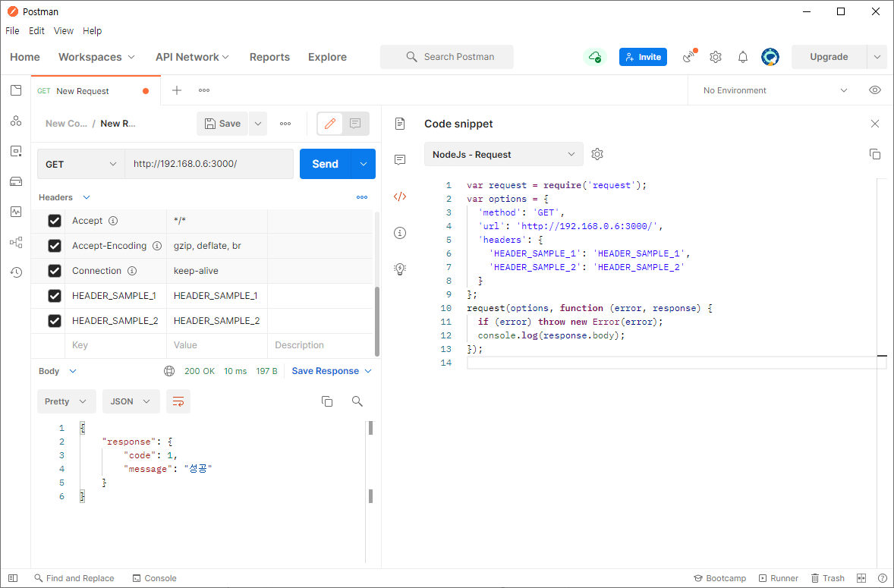Open History in the left sidebar
This screenshot has height=588, width=894.
pos(16,272)
